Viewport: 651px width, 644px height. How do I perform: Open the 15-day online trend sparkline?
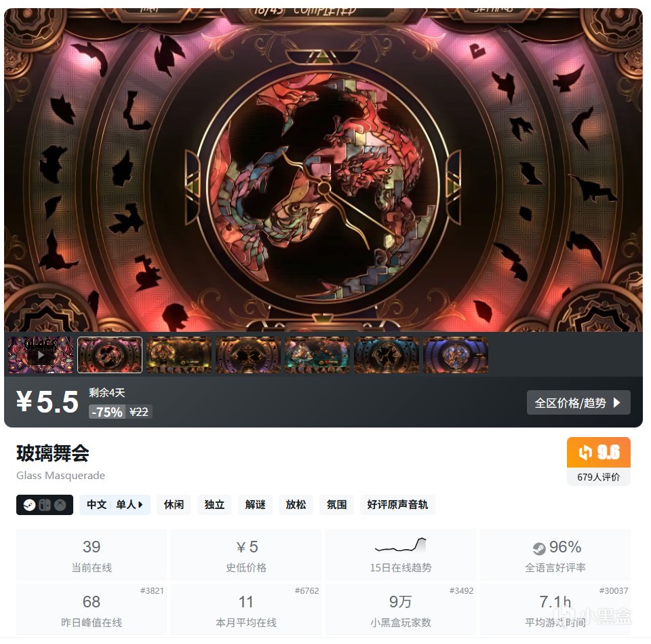coord(401,546)
